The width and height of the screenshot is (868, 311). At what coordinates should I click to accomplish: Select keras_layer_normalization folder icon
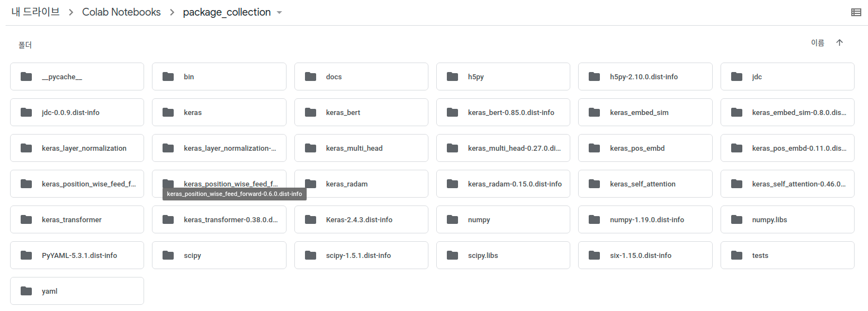(x=26, y=148)
